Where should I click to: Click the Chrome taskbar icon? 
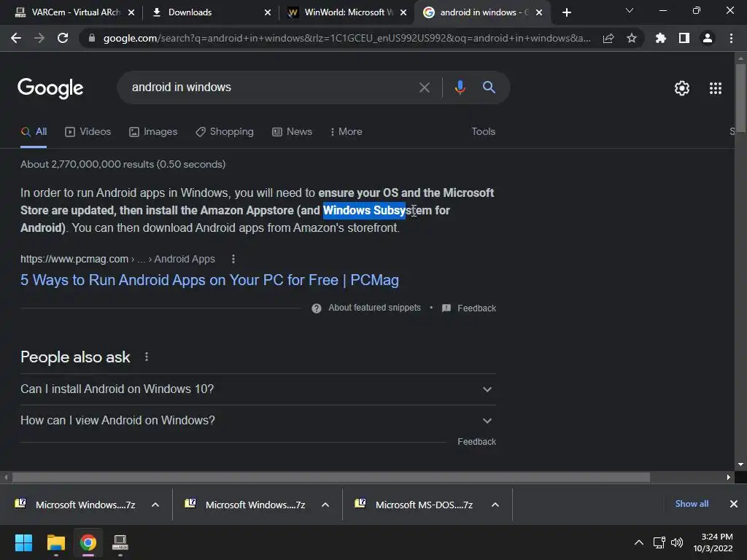88,542
